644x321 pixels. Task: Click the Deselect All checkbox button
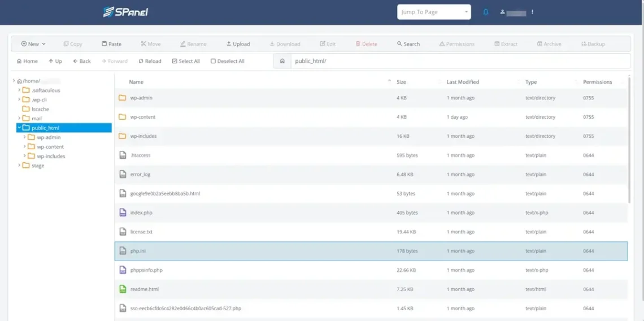(228, 61)
